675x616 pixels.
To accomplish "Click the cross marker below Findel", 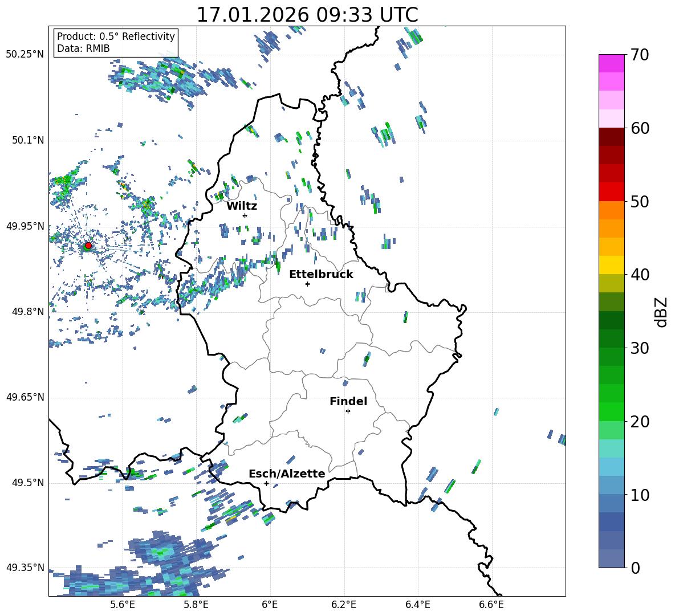I will 348,411.
